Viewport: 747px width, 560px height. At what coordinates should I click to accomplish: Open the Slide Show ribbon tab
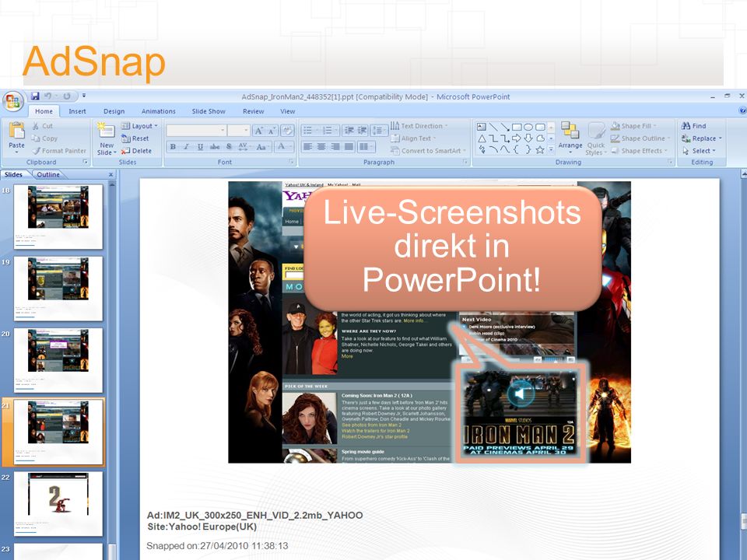[209, 111]
